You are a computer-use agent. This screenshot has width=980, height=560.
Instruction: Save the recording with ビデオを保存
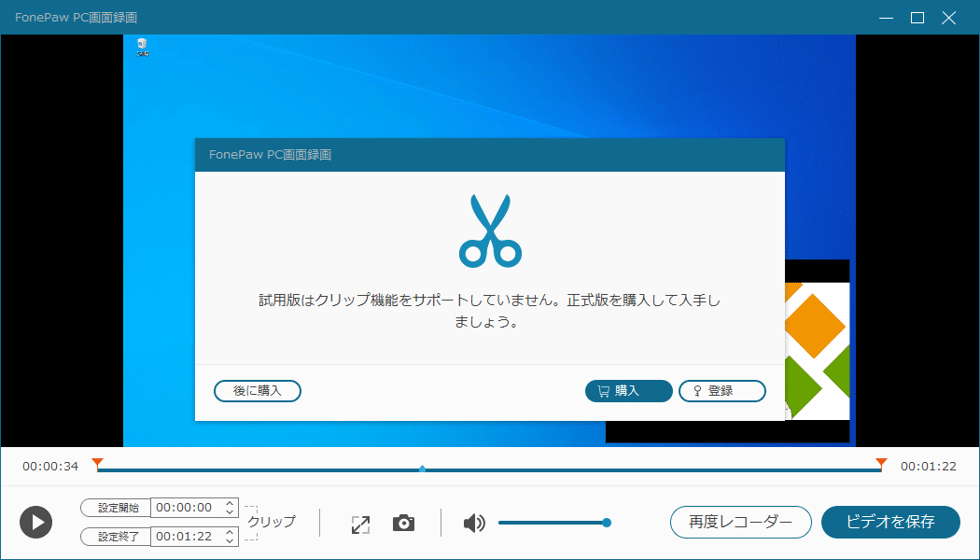[890, 522]
